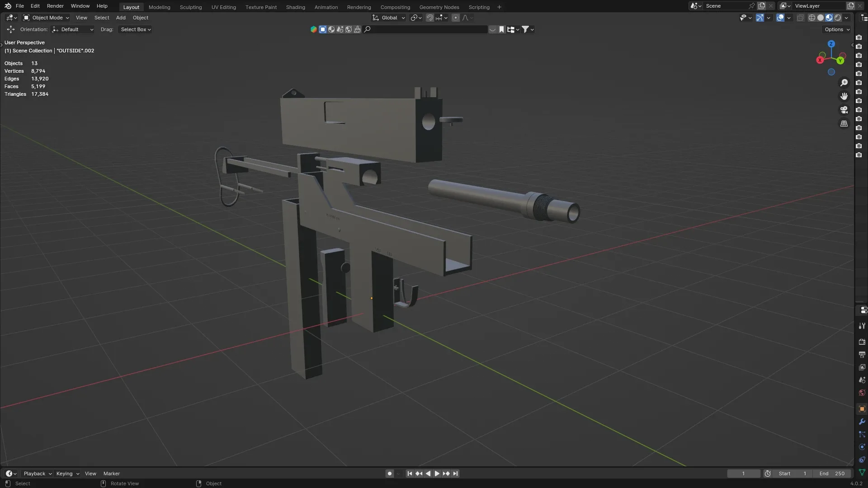Image resolution: width=868 pixels, height=488 pixels.
Task: Open the Playback popover in timeline
Action: point(38,474)
